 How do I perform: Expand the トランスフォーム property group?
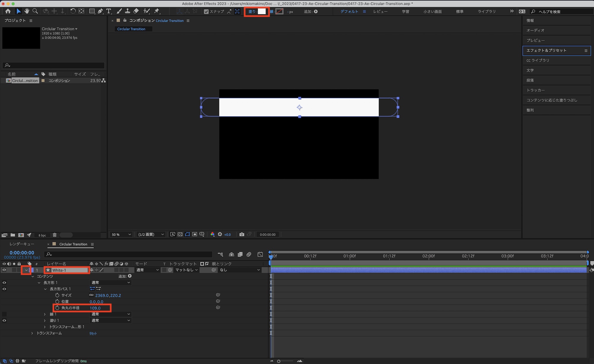coord(32,333)
